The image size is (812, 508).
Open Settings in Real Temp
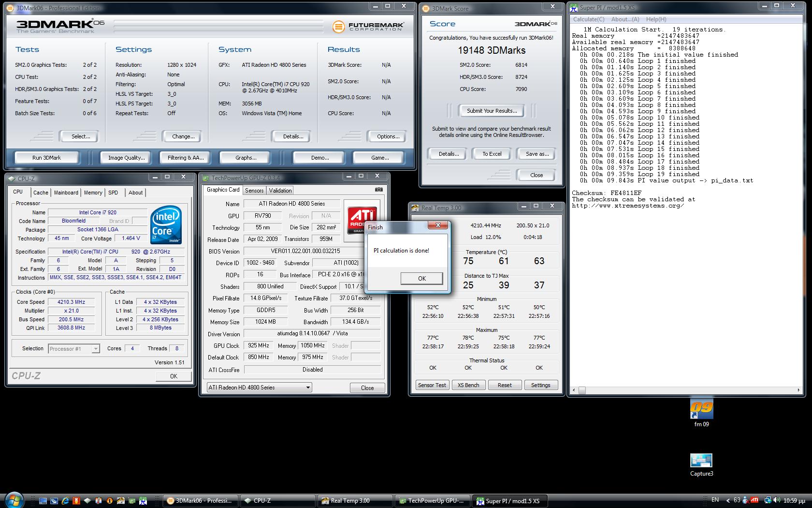click(x=540, y=385)
